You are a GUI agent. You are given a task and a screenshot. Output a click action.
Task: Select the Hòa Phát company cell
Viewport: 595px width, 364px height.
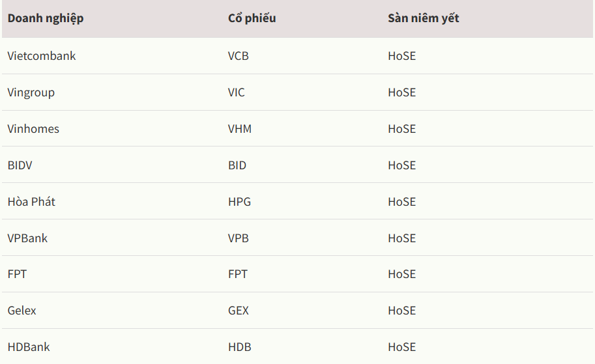31,201
